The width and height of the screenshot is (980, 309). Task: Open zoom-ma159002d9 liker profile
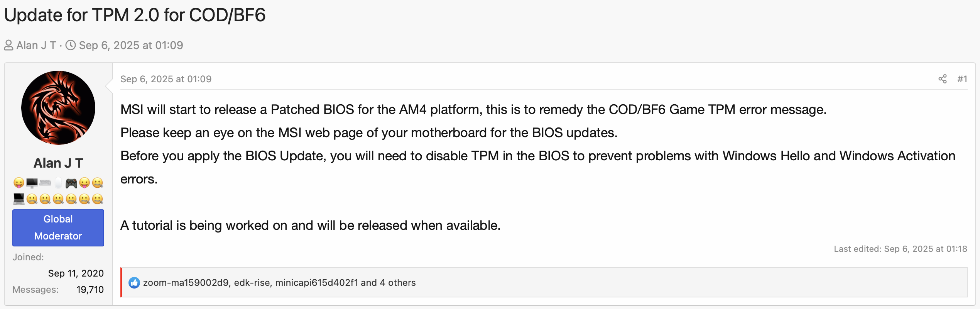click(186, 283)
